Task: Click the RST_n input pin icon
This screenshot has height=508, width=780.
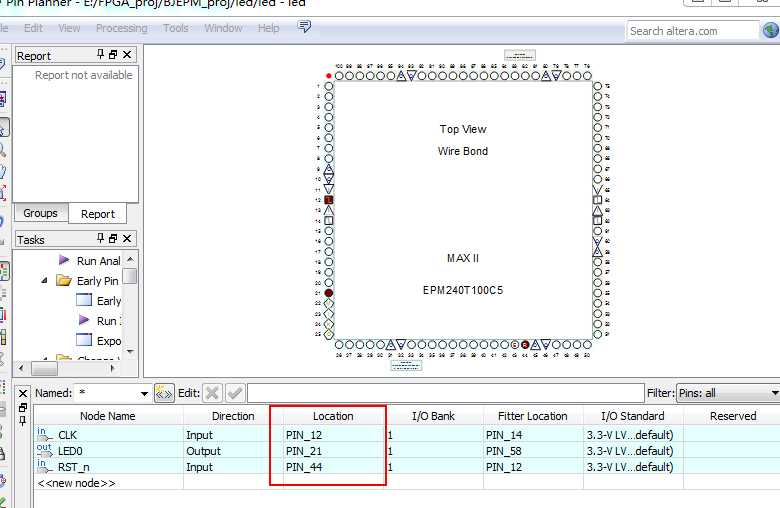Action: (x=44, y=466)
